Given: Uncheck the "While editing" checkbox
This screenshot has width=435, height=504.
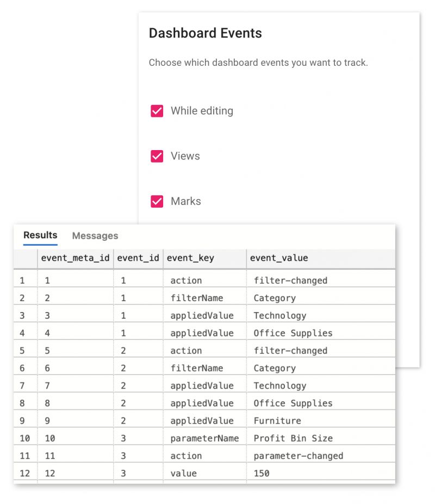Looking at the screenshot, I should 157,111.
